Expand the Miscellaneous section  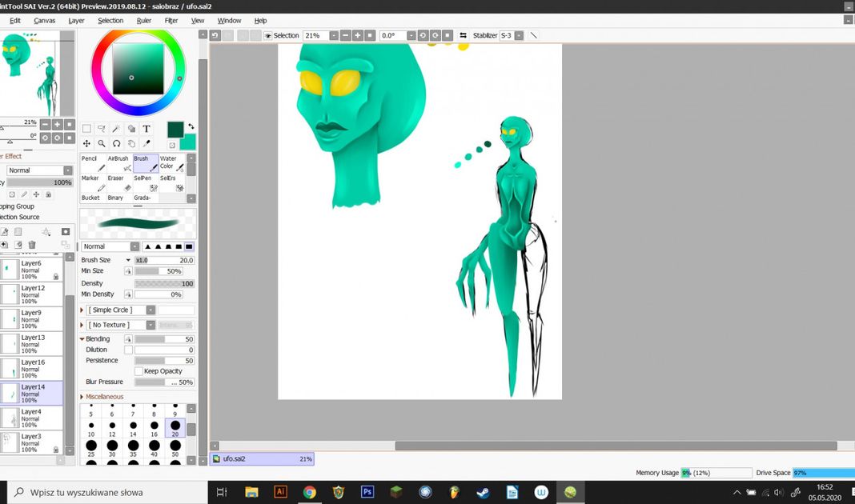[x=82, y=397]
